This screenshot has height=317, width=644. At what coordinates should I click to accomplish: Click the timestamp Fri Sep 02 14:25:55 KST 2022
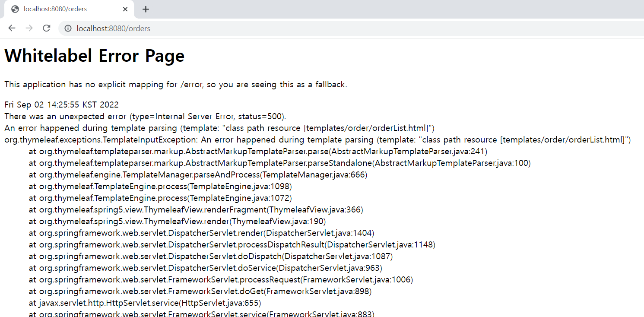point(61,105)
